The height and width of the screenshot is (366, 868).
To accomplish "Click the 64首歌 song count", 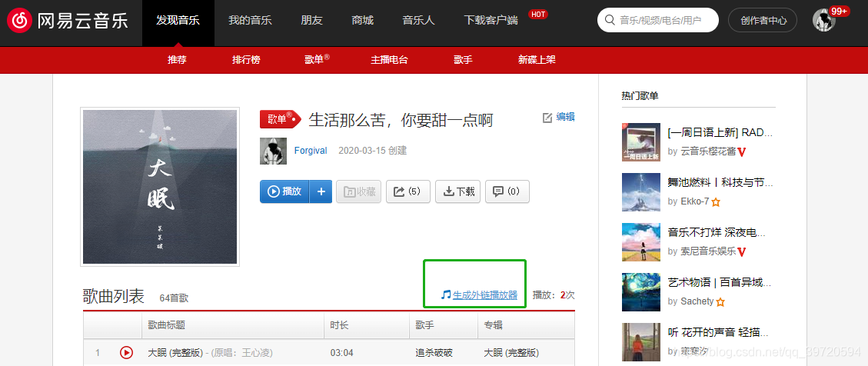I will click(174, 298).
